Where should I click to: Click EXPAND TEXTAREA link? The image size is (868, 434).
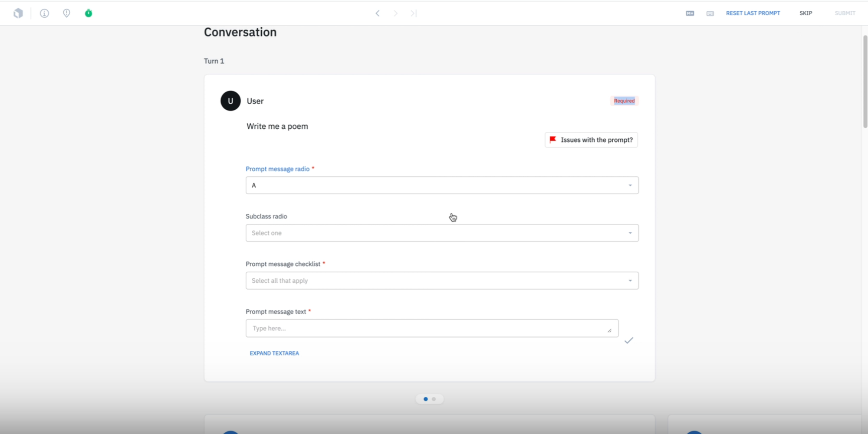(x=274, y=353)
